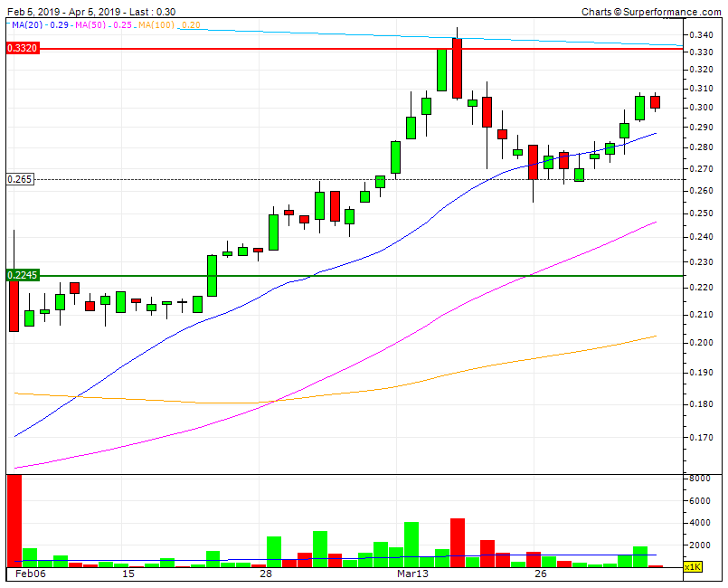Pick the MA(100) legend label
Image resolution: width=728 pixels, height=588 pixels.
[x=156, y=24]
